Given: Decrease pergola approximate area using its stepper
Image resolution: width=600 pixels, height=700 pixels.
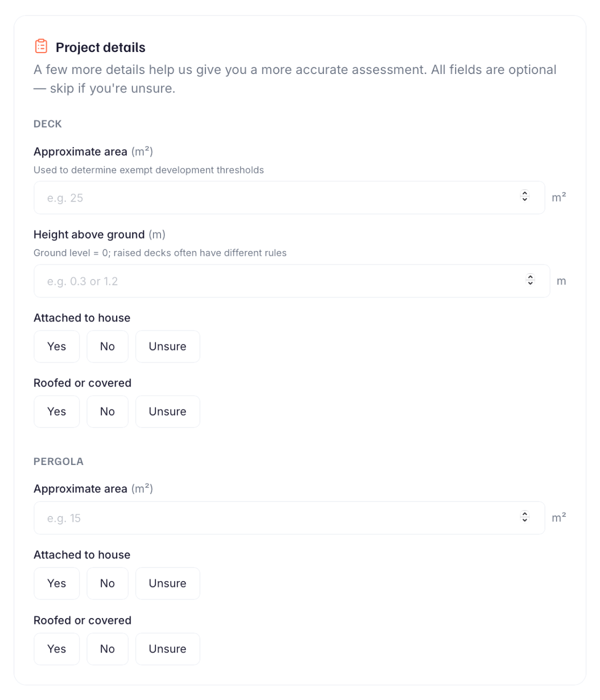Looking at the screenshot, I should pos(524,520).
